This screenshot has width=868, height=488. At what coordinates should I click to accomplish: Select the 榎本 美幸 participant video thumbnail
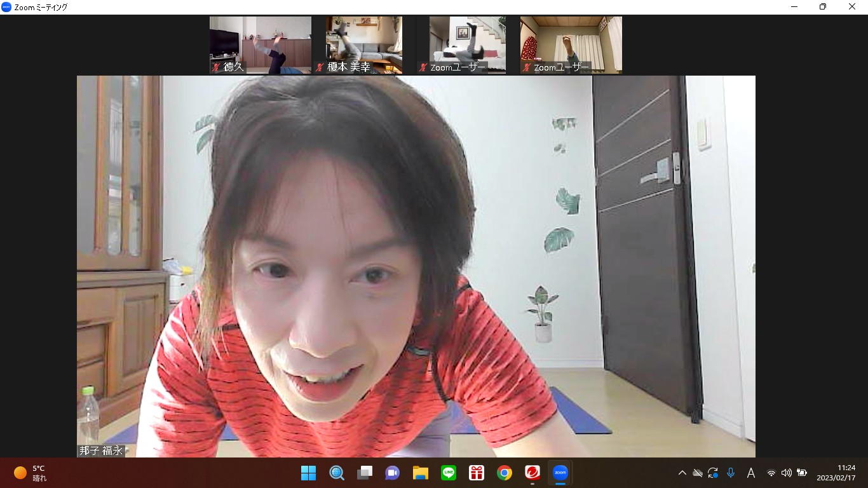[364, 44]
